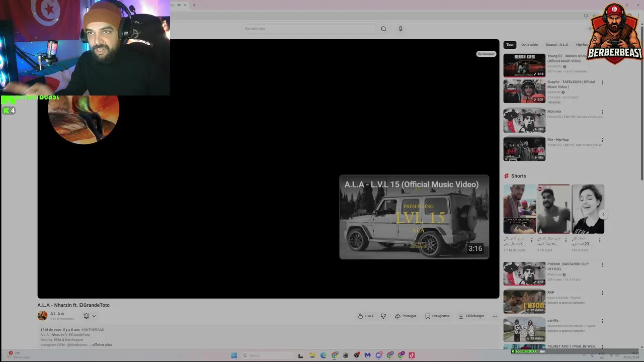Open options menu for Mon mix

(x=602, y=112)
